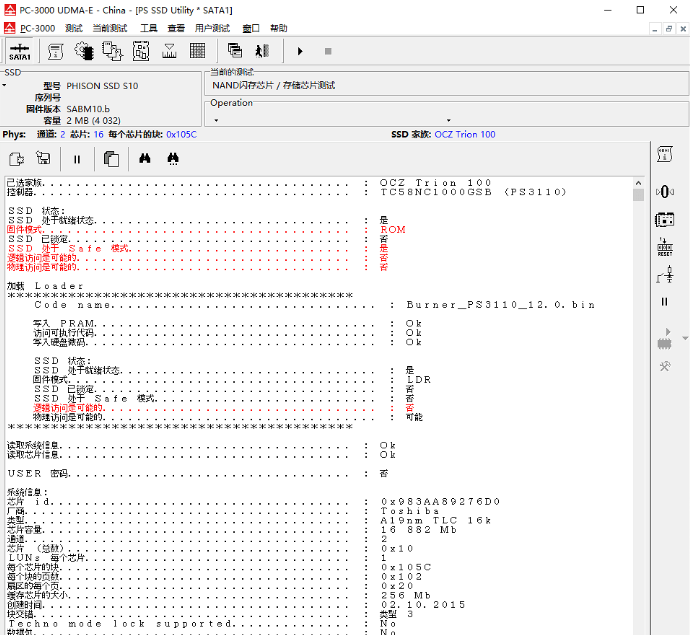The width and height of the screenshot is (690, 635).
Task: Click the zero-with-arrows icon in right sidebar
Action: pyautogui.click(x=664, y=192)
